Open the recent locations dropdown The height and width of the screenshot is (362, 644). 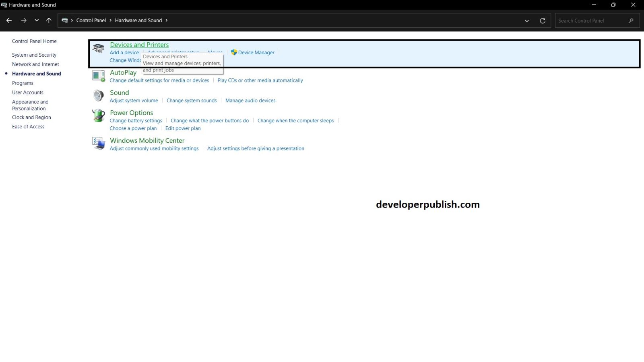tap(37, 21)
